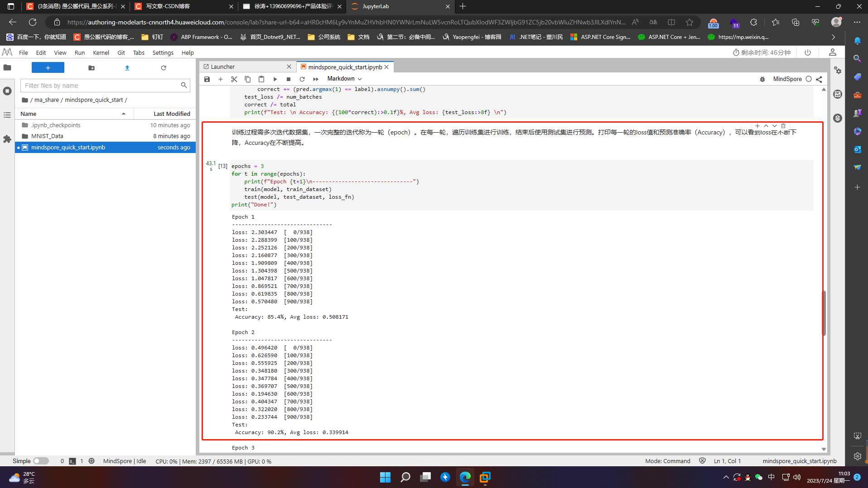Open Windows taskbar search
The image size is (868, 488).
coord(405,477)
